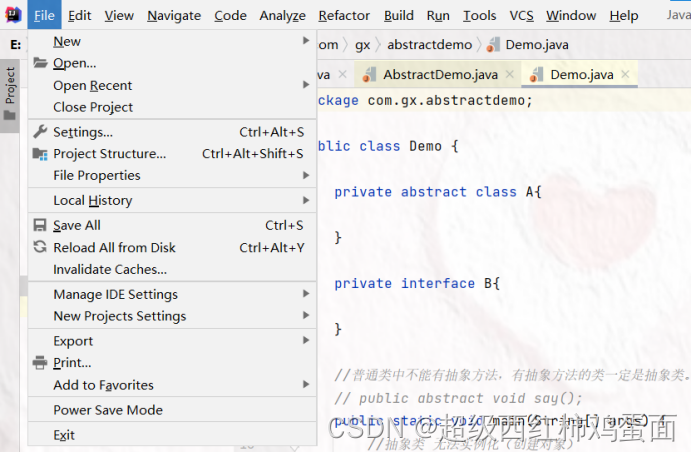This screenshot has width=692, height=452.
Task: Click the Reload All from Disk arrows icon
Action: 40,247
